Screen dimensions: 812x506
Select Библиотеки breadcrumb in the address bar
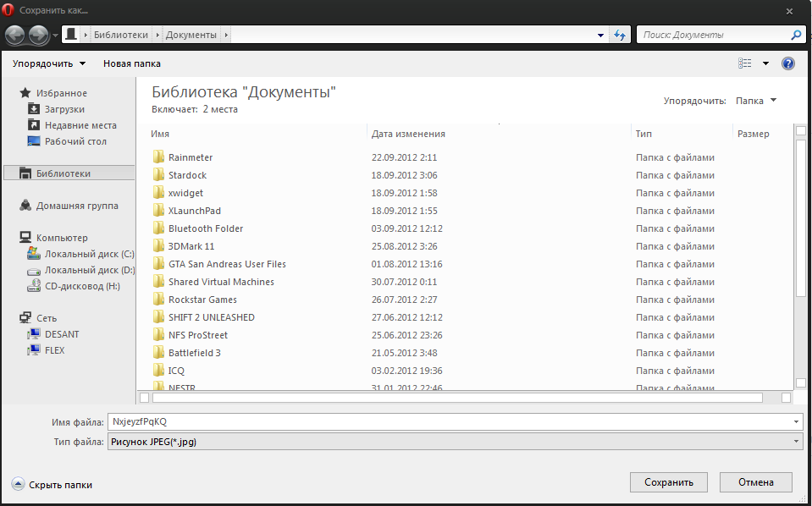coord(121,35)
